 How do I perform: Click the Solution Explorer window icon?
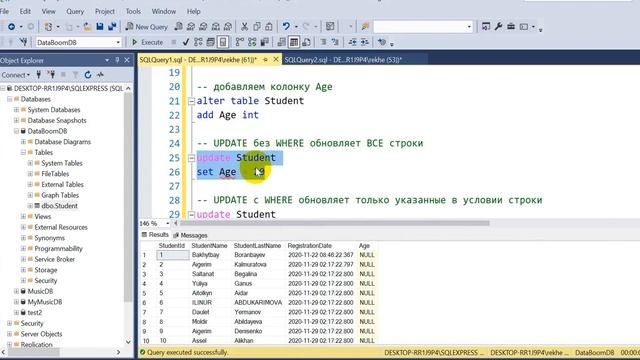(486, 27)
